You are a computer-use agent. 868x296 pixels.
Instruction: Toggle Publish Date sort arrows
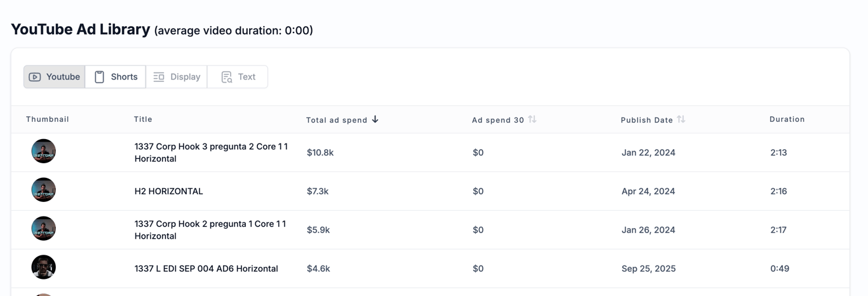tap(681, 119)
